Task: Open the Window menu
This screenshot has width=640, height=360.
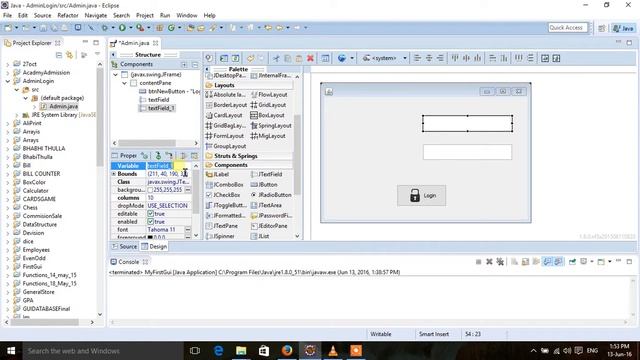Action: (187, 16)
